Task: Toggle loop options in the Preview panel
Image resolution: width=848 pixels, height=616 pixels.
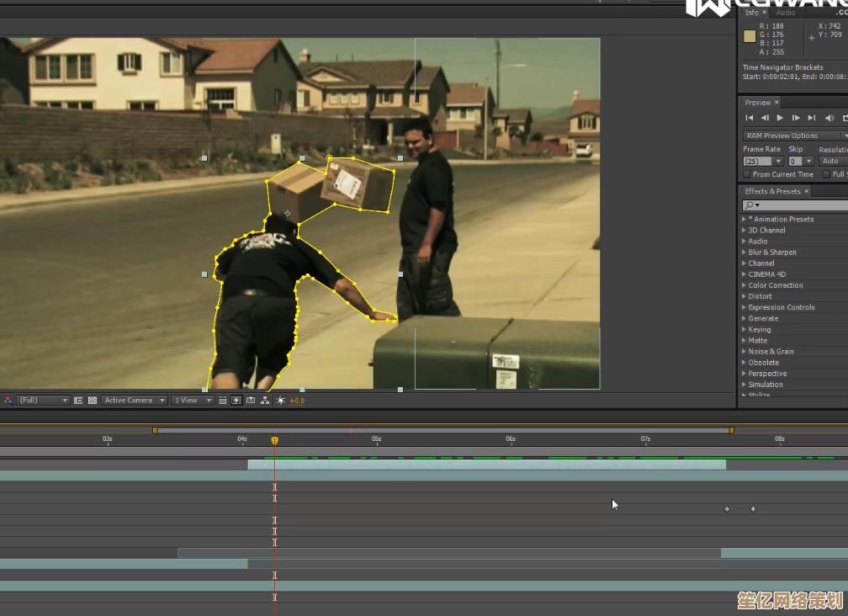Action: [845, 118]
